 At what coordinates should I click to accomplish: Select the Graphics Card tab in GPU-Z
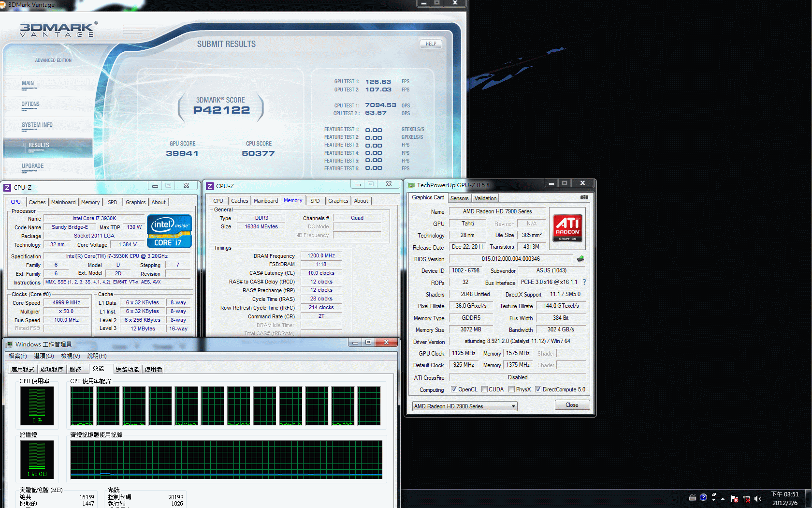(x=428, y=197)
